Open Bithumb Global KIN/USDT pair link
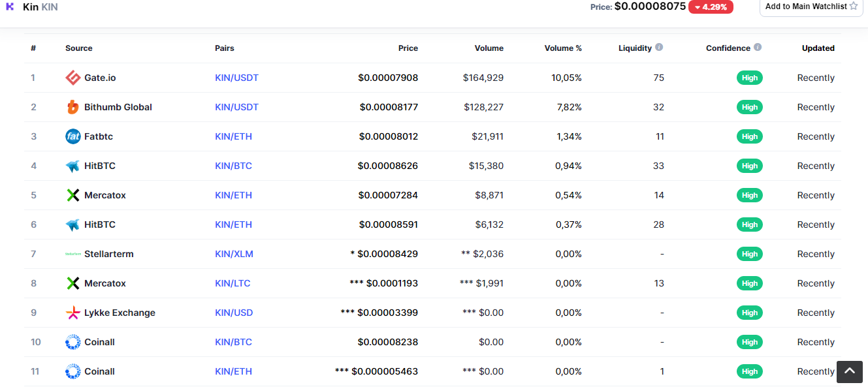The image size is (868, 387). tap(237, 107)
